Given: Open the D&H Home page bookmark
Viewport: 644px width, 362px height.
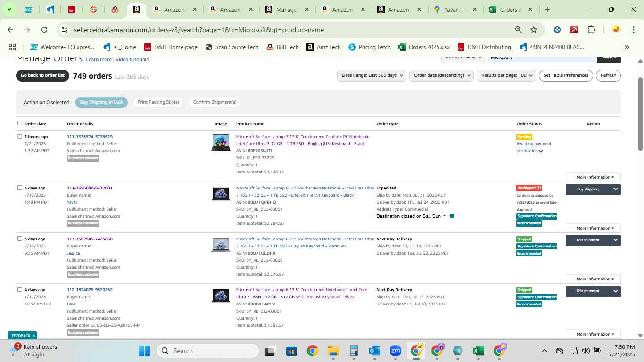Looking at the screenshot, I should click(x=171, y=47).
